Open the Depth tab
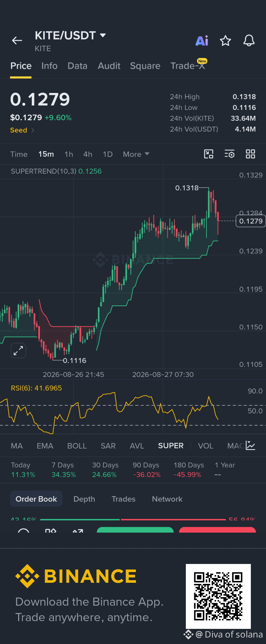This screenshot has width=266, height=644. point(84,499)
